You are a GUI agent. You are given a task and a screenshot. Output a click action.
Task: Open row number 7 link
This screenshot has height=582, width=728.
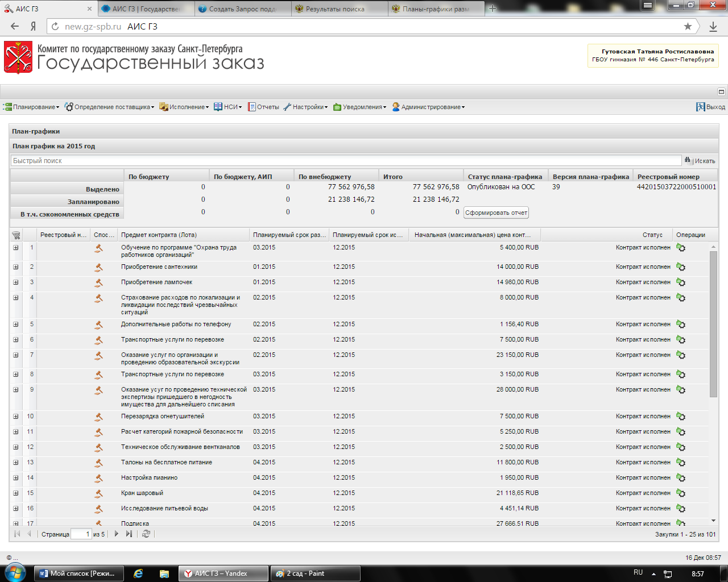tap(32, 355)
